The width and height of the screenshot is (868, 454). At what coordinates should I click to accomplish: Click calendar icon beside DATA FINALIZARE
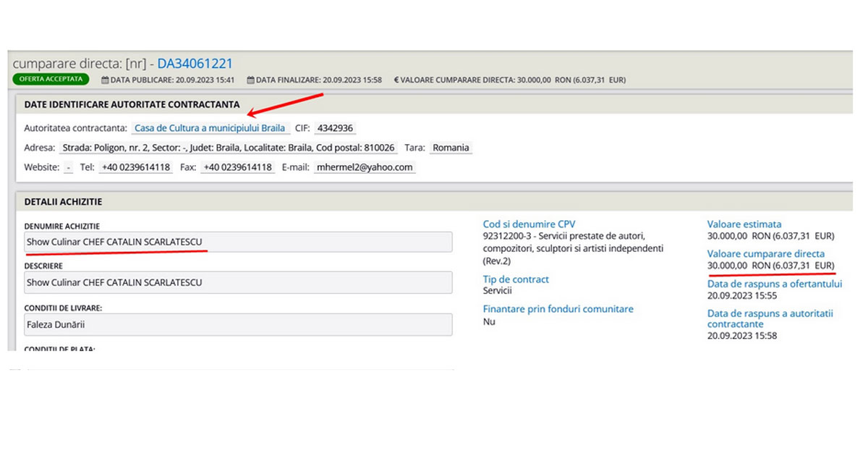[250, 80]
